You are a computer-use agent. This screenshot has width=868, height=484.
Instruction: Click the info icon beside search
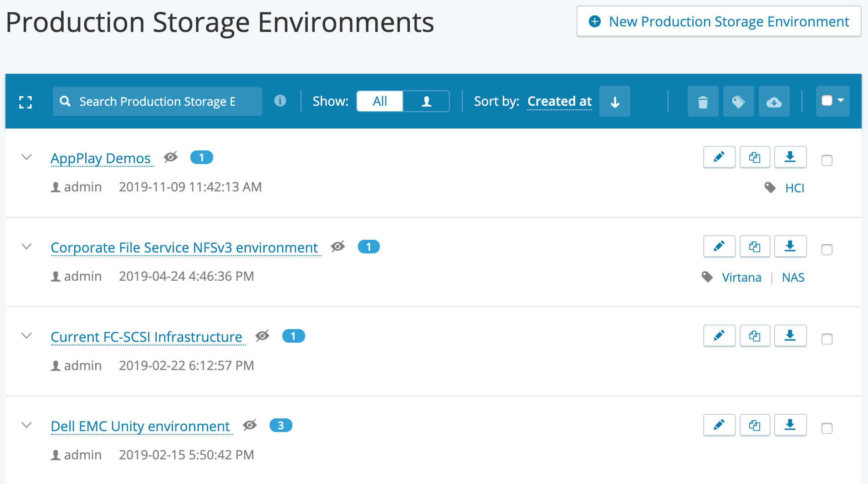(280, 101)
